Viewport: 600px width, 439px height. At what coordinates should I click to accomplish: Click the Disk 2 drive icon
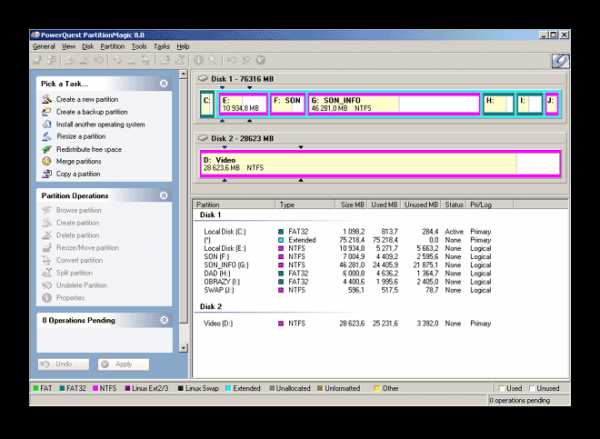(202, 138)
